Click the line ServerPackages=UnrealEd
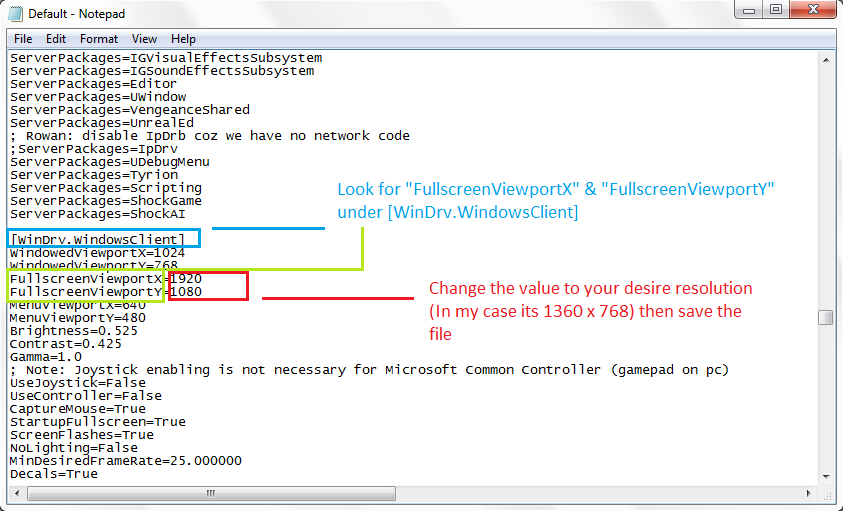The width and height of the screenshot is (843, 511). point(102,123)
